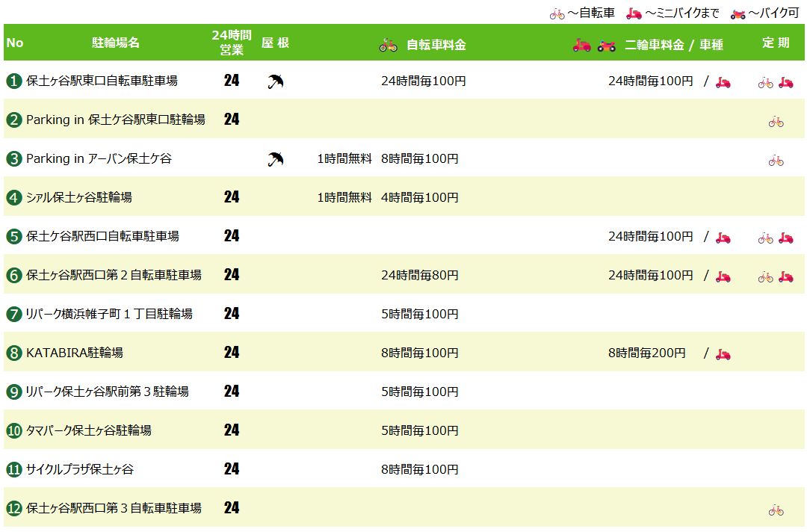
Task: Click 1時間無料 in the シァル保土ヶ谷駐輪場 row
Action: (344, 197)
